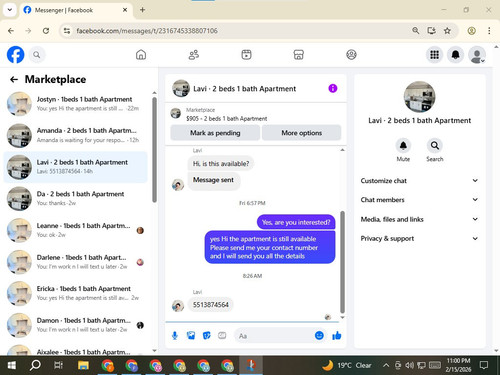Record a voice clip with microphone icon
The width and height of the screenshot is (500, 375).
pos(175,336)
